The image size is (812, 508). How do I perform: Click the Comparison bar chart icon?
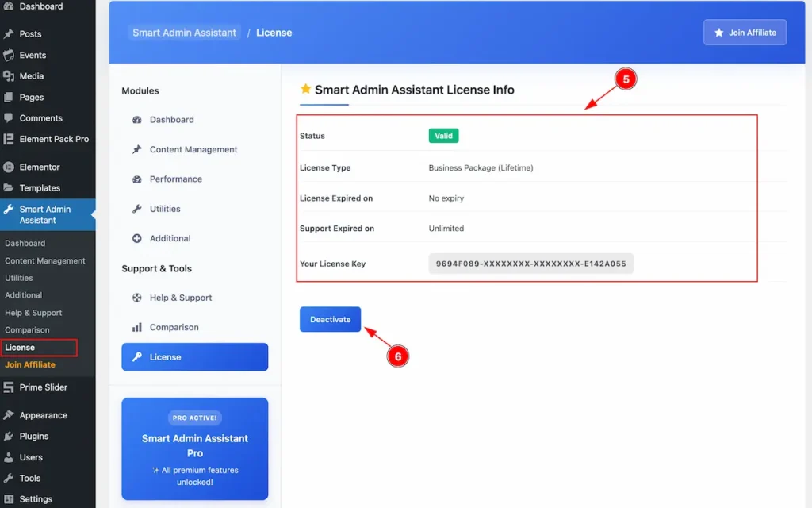136,327
